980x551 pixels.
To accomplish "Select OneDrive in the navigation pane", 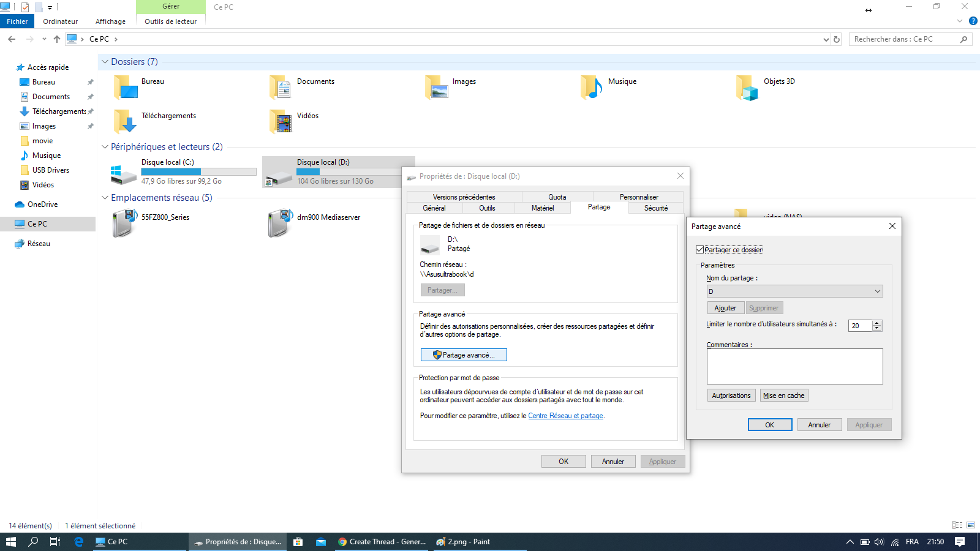I will (x=42, y=204).
